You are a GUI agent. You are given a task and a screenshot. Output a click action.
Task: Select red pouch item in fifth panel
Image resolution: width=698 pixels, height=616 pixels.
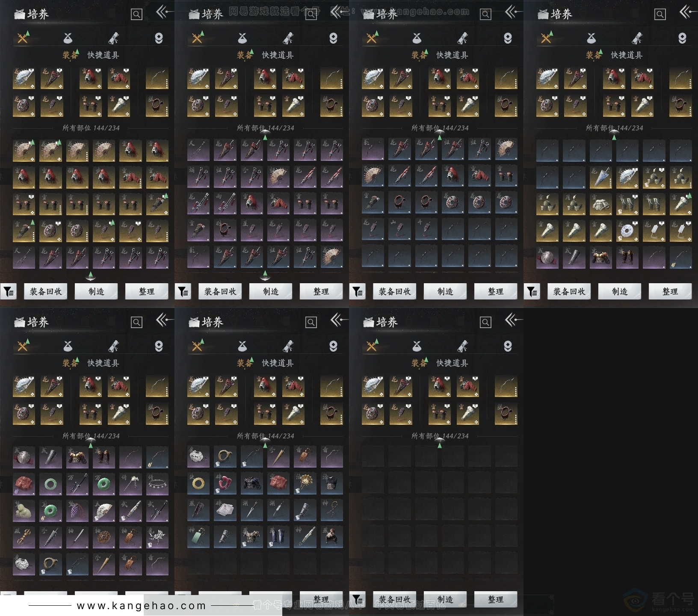click(x=24, y=484)
